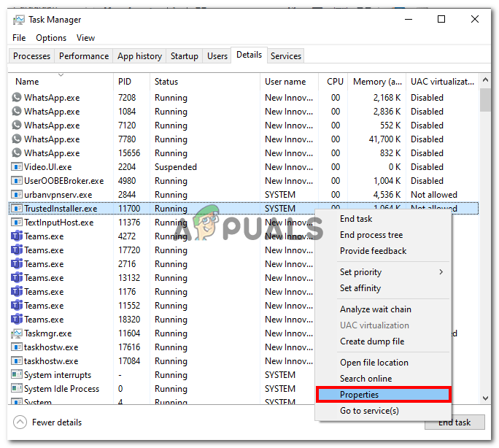
Task: Open Properties from the context menu
Action: pos(384,395)
